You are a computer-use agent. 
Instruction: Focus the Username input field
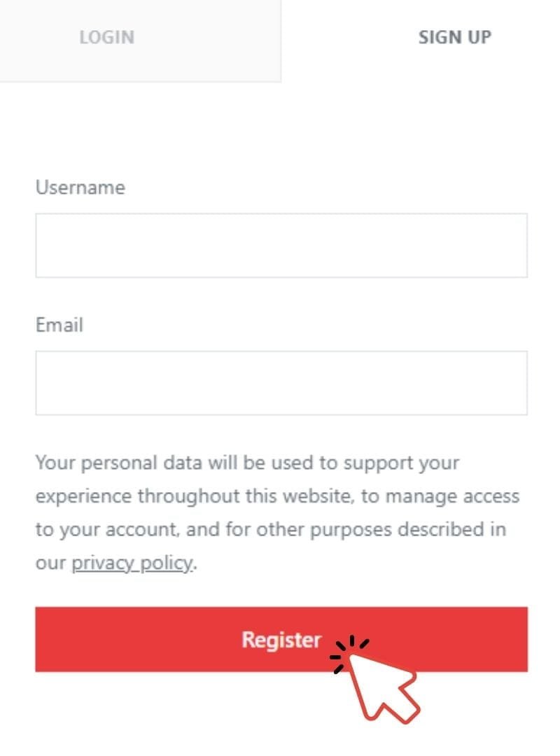[281, 246]
